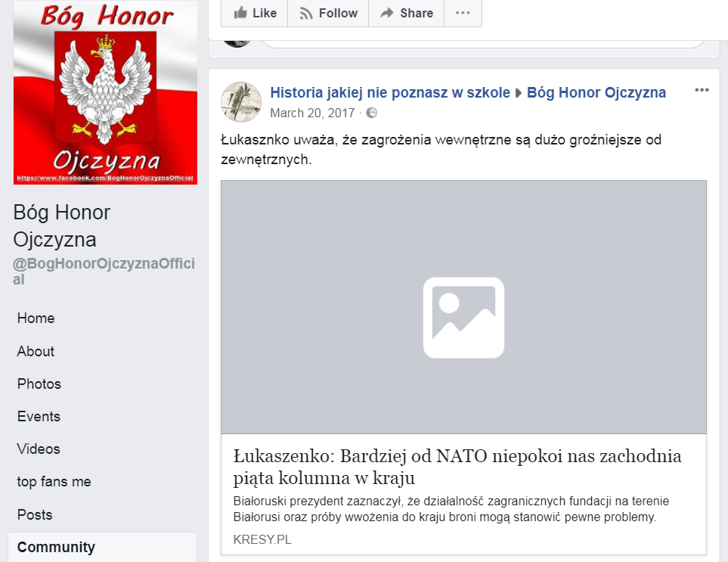The image size is (728, 562).
Task: Open the Posts section
Action: [35, 514]
